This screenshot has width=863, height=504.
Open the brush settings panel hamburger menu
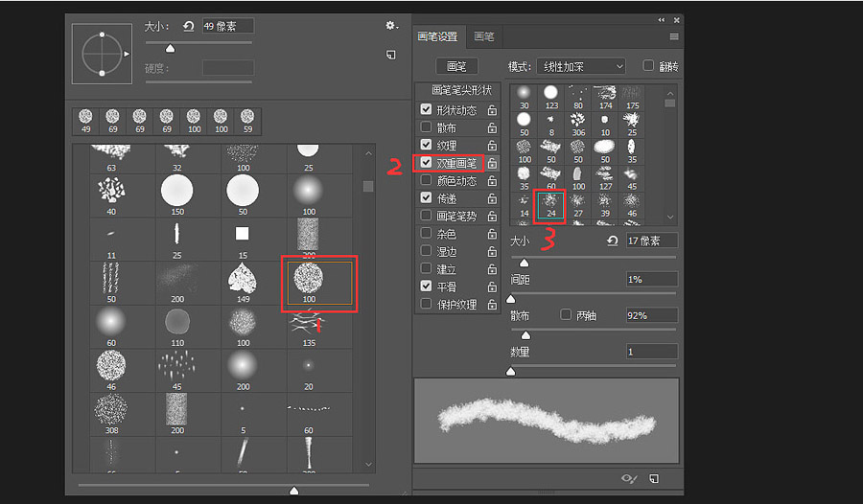674,36
